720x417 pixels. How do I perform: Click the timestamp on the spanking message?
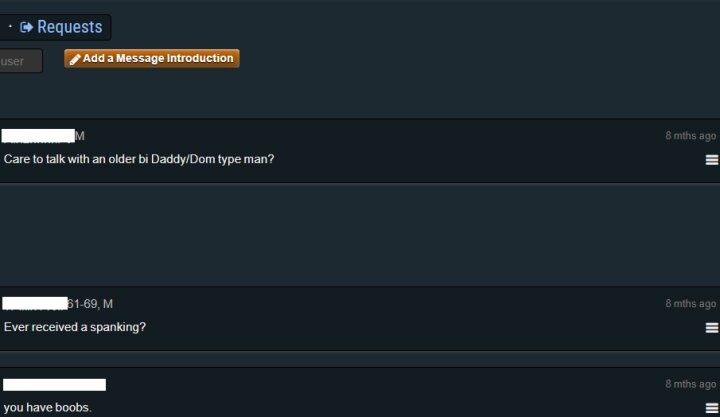[691, 304]
